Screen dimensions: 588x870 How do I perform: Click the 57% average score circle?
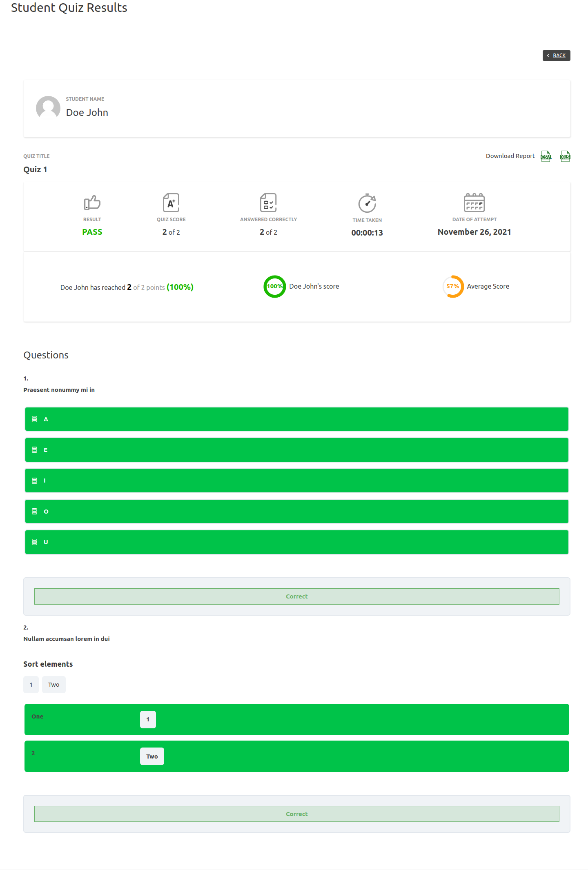tap(453, 287)
